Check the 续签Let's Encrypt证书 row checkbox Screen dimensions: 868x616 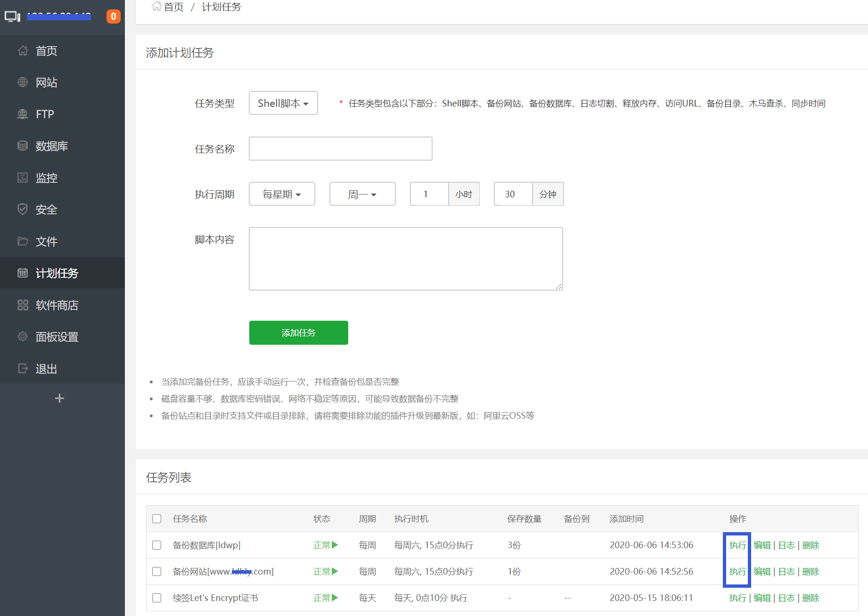[x=157, y=598]
